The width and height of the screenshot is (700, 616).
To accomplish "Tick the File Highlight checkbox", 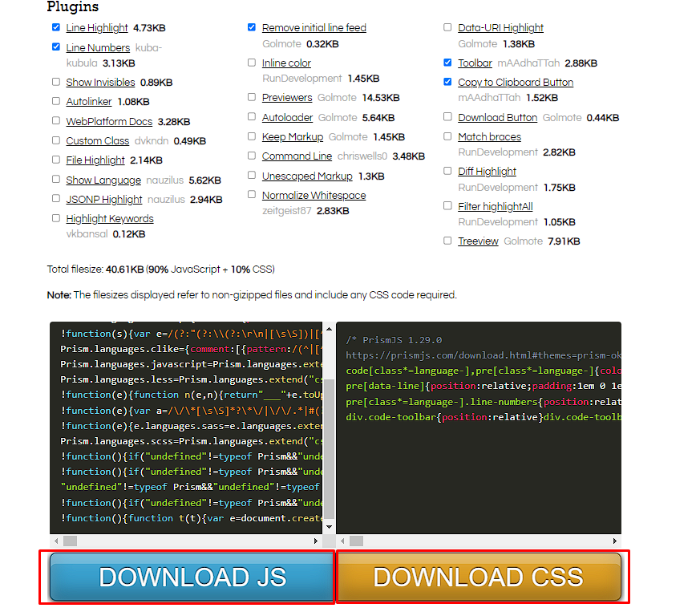I will tap(56, 160).
